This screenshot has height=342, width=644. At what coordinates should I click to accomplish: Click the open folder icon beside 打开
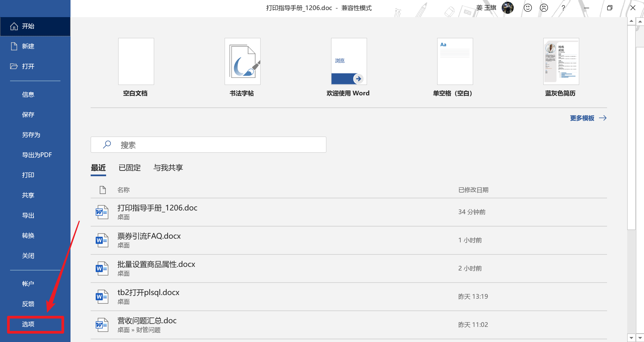[14, 66]
